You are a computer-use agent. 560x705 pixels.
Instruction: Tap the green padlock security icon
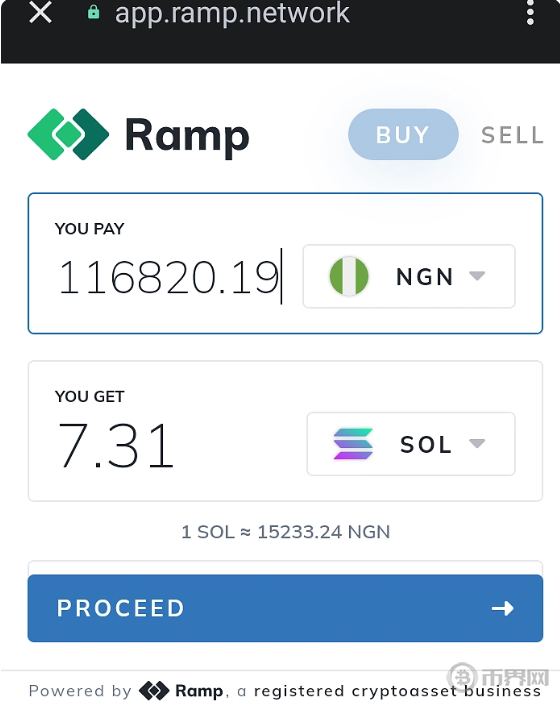coord(93,12)
